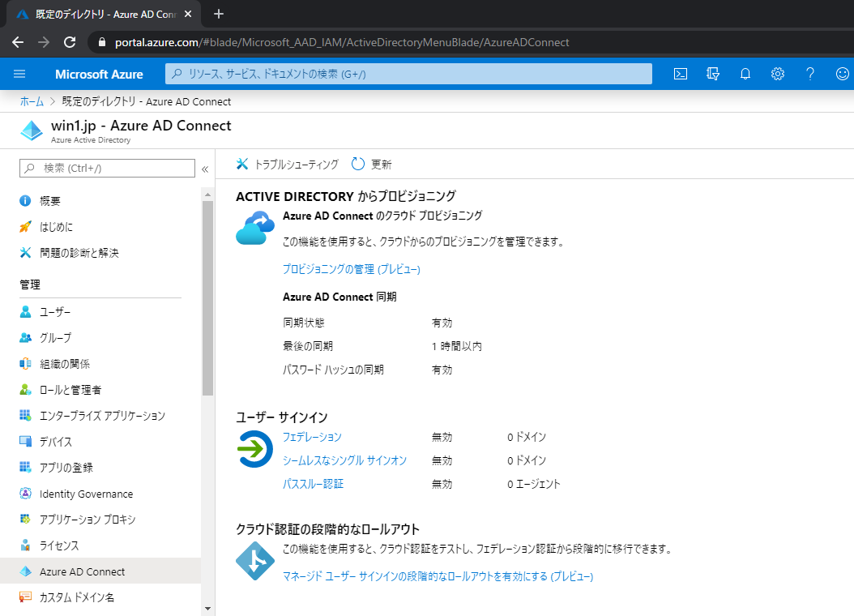Click the Azure AD diamond logo by win1.jp
854x616 pixels.
point(31,130)
